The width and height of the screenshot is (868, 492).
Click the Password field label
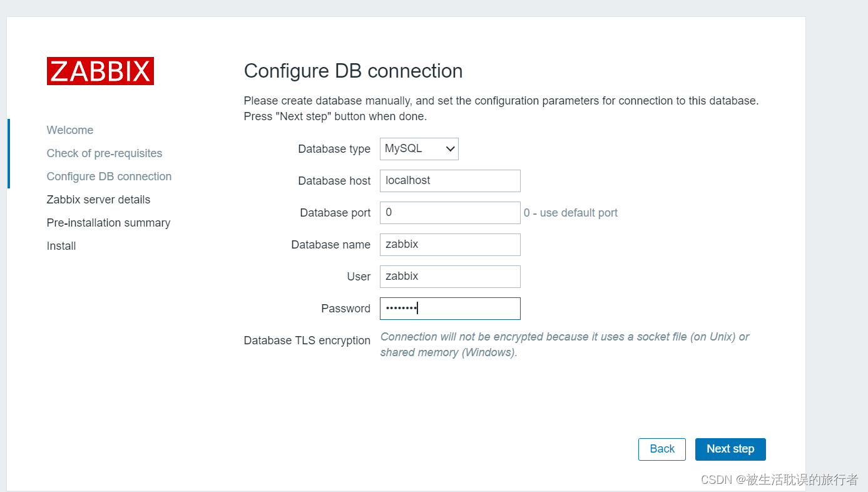pyautogui.click(x=346, y=309)
